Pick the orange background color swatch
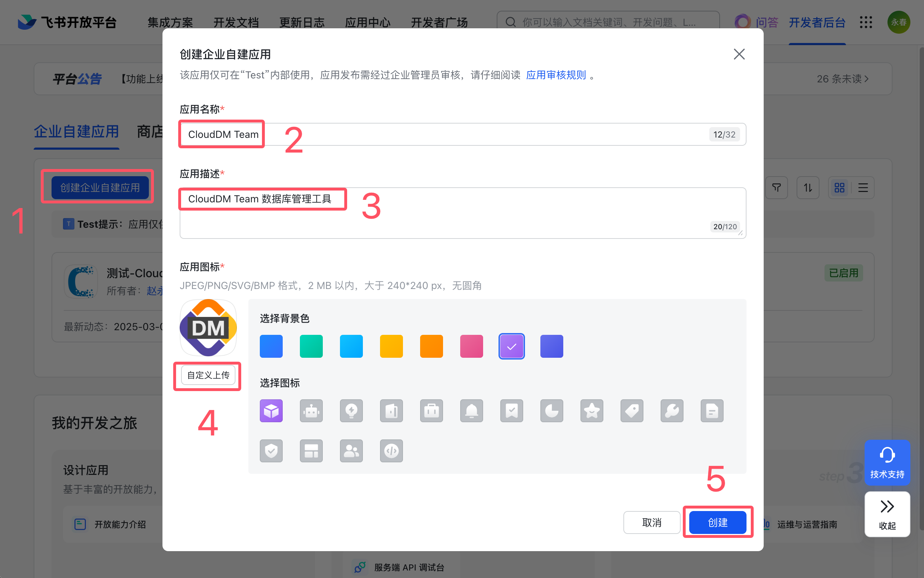This screenshot has width=924, height=578. tap(431, 346)
